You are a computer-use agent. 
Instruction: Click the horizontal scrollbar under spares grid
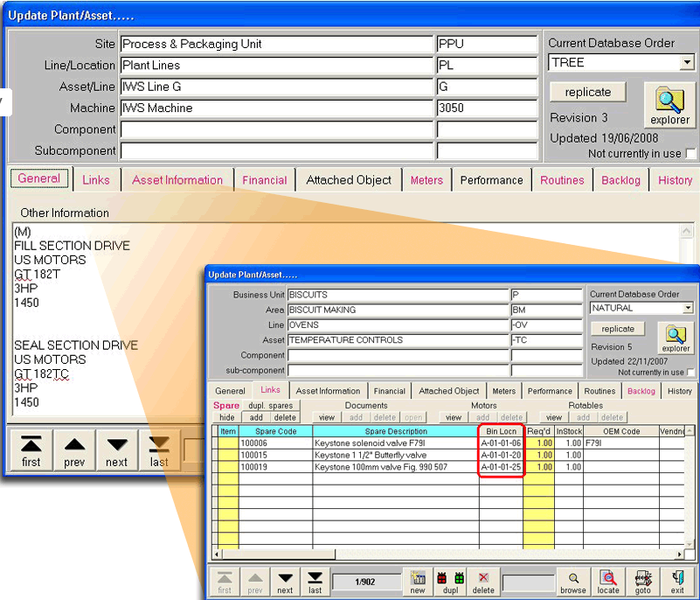point(437,554)
